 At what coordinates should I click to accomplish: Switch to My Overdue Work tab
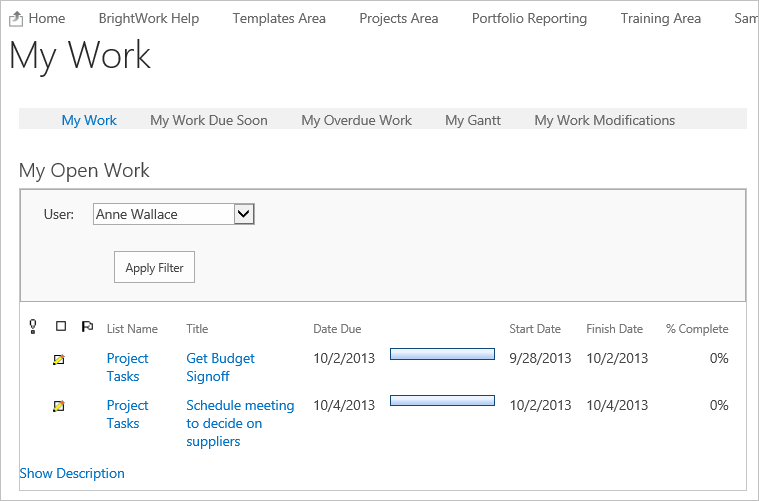[x=356, y=120]
